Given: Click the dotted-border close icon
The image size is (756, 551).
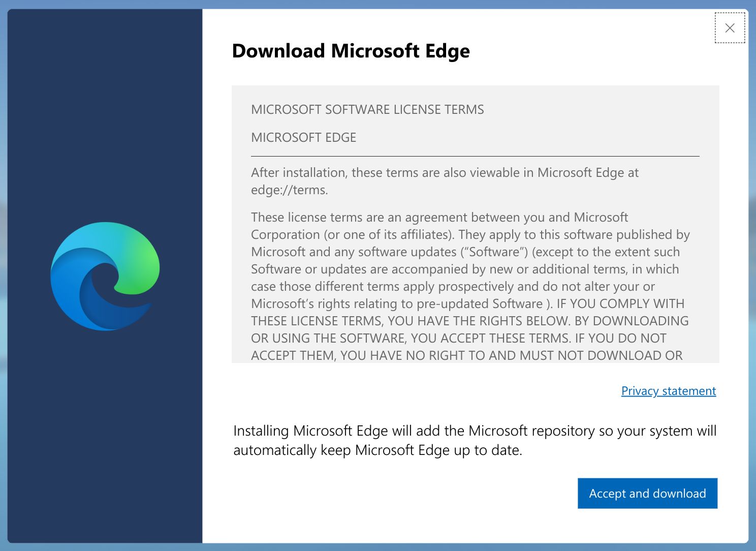Looking at the screenshot, I should (730, 28).
